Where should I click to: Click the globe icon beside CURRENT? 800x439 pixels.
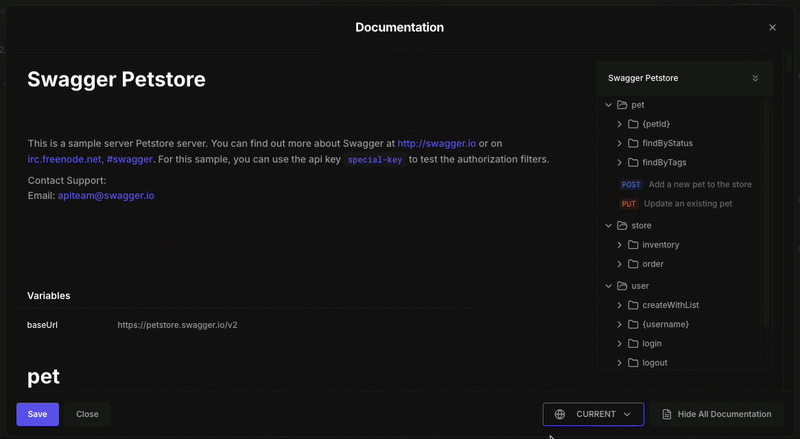point(560,414)
